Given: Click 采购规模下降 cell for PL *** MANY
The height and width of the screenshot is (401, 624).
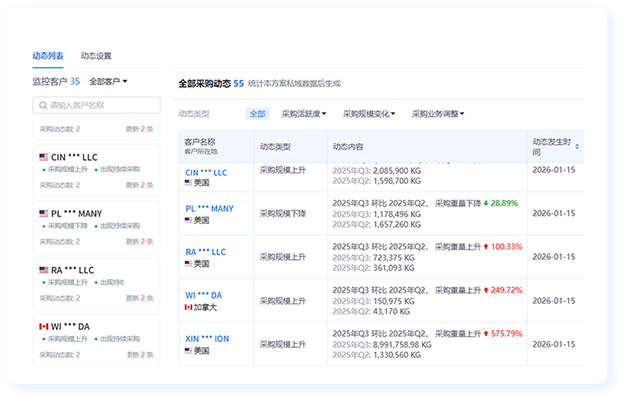Looking at the screenshot, I should click(x=283, y=214).
